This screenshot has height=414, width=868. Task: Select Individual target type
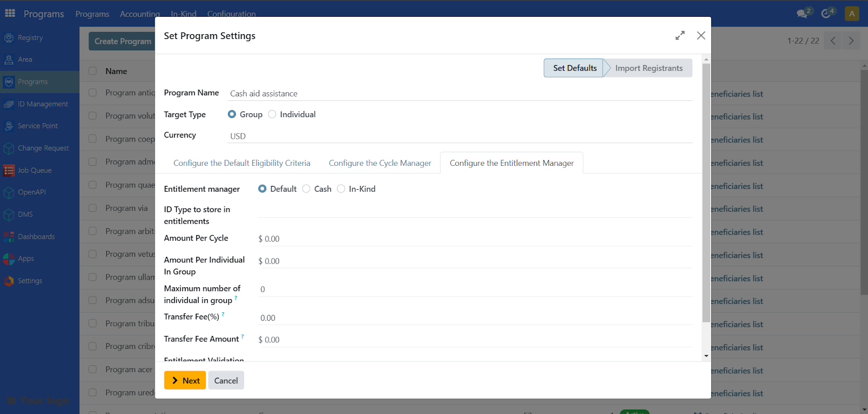[272, 114]
